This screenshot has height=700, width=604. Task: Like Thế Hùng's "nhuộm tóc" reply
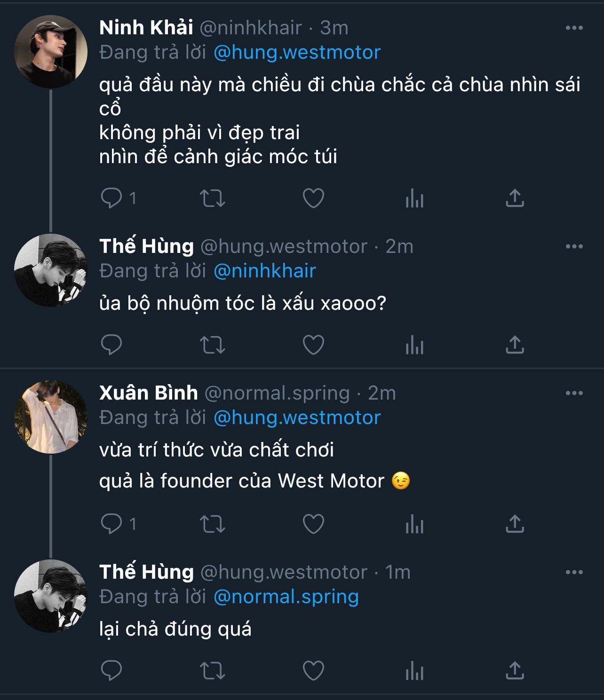313,345
